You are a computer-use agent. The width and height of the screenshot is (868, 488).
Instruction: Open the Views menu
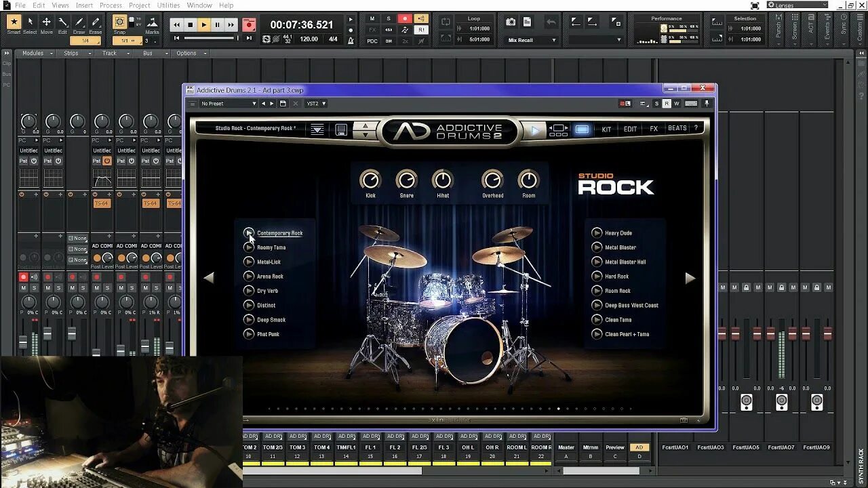coord(60,5)
